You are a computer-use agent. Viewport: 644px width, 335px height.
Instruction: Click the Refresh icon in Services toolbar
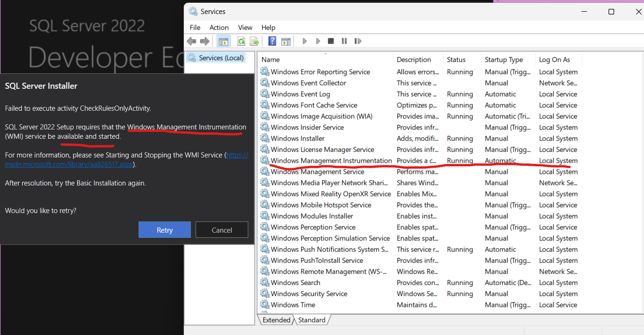(x=241, y=41)
